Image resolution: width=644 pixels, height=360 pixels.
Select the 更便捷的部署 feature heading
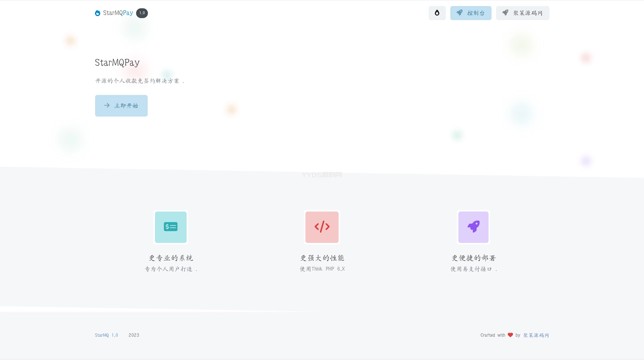tap(473, 258)
